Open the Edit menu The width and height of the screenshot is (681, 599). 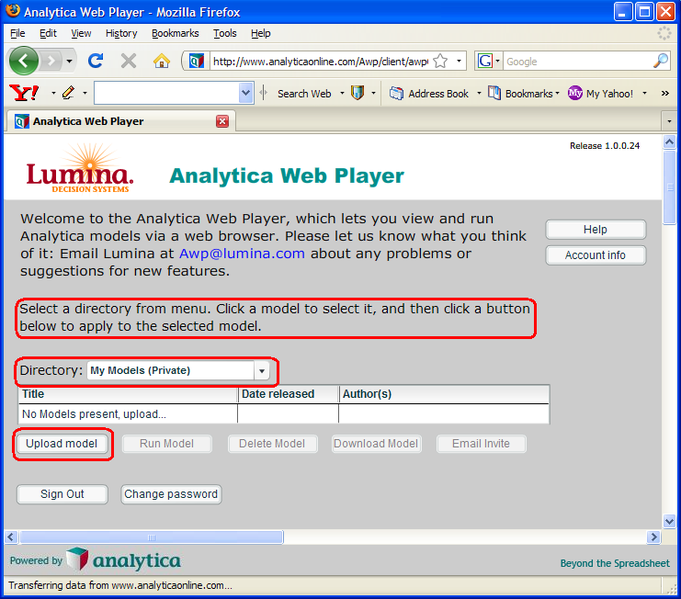coord(48,33)
